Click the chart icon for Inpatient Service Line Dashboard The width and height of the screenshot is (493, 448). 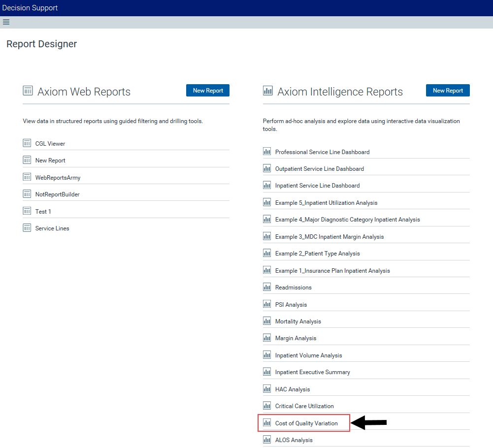click(267, 186)
